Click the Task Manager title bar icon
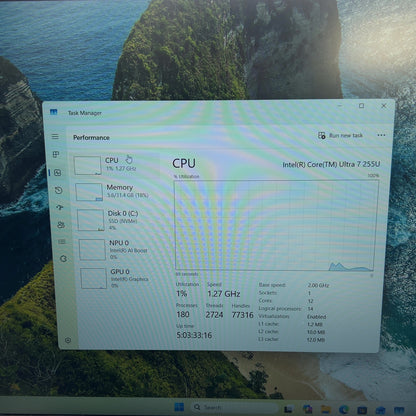The height and width of the screenshot is (416, 416). [x=54, y=112]
